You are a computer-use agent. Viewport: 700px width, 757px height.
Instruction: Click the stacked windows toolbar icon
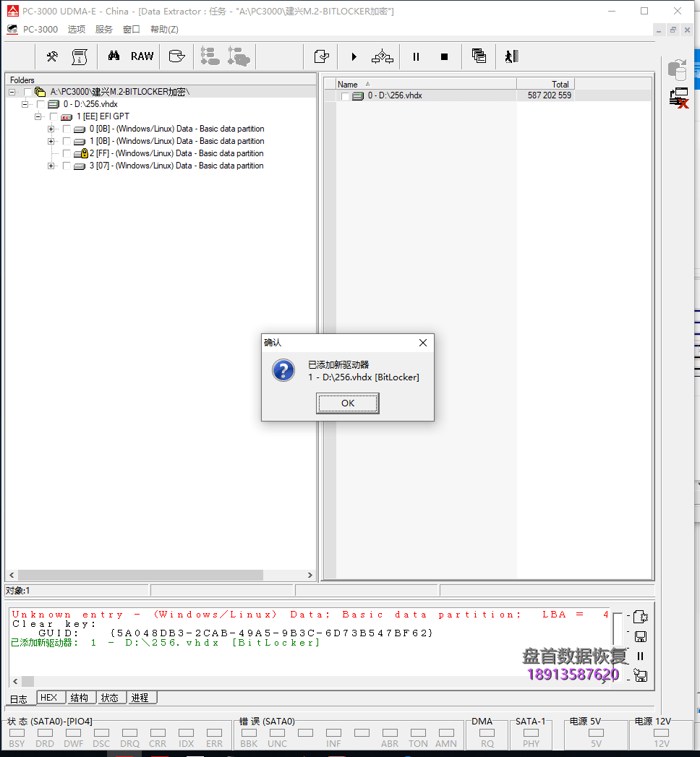tap(479, 56)
